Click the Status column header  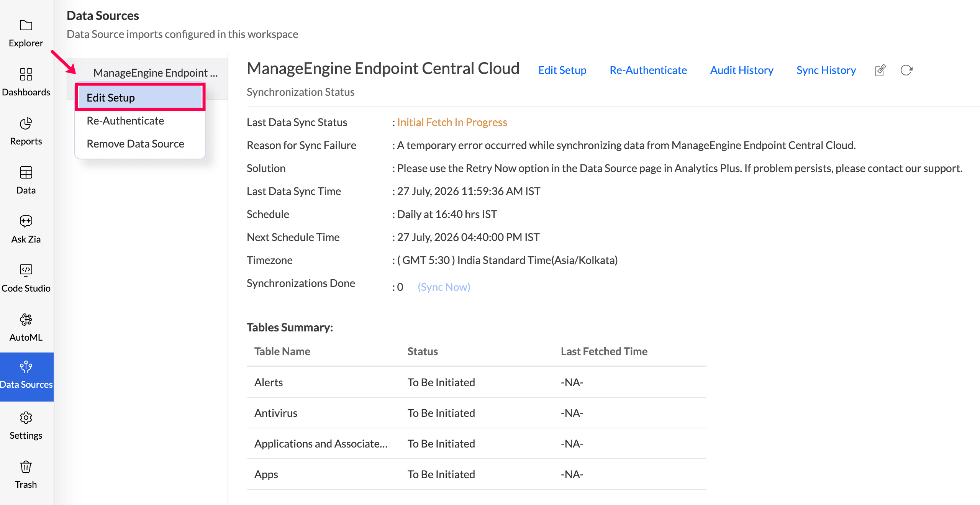423,351
